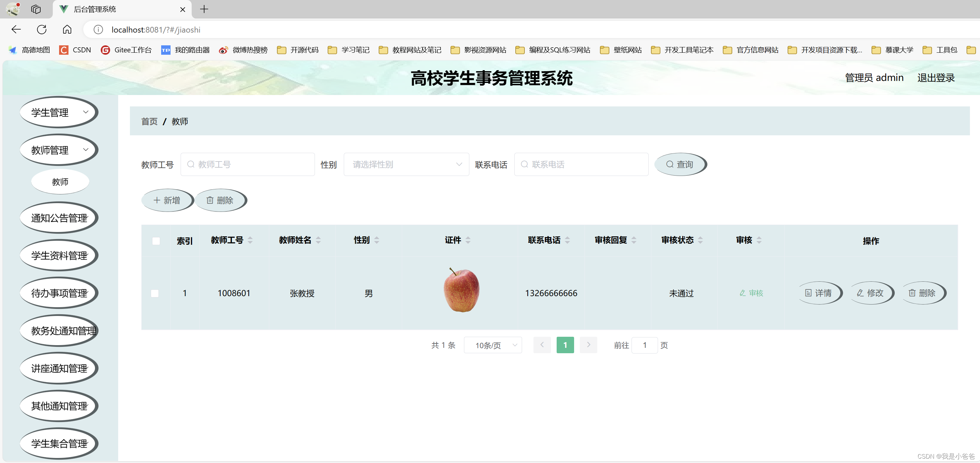Open the CSDN bookmark
Viewport: 980px width, 463px height.
(75, 50)
